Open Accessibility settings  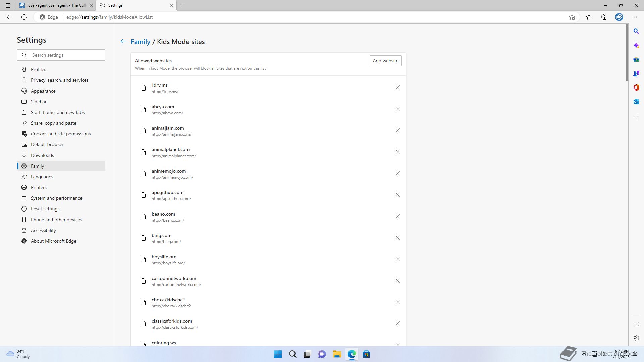pos(61,230)
